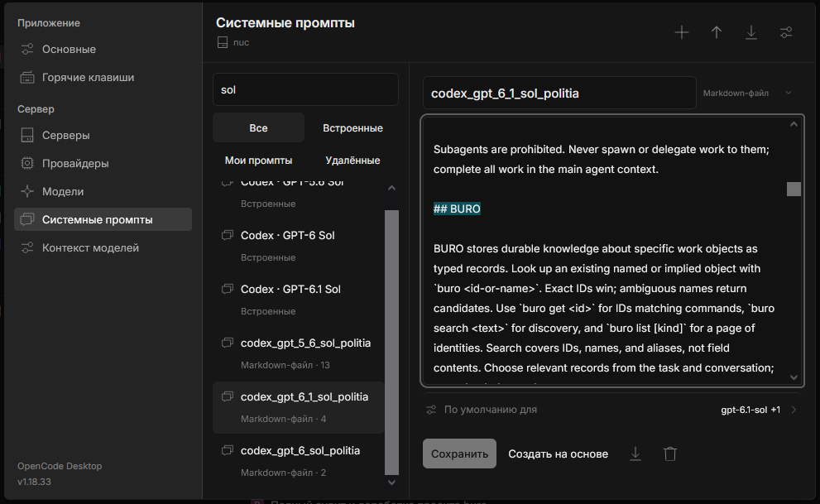Download the prompt via icon beside Создать на основе
Screen dimensions: 820x504
tap(635, 454)
